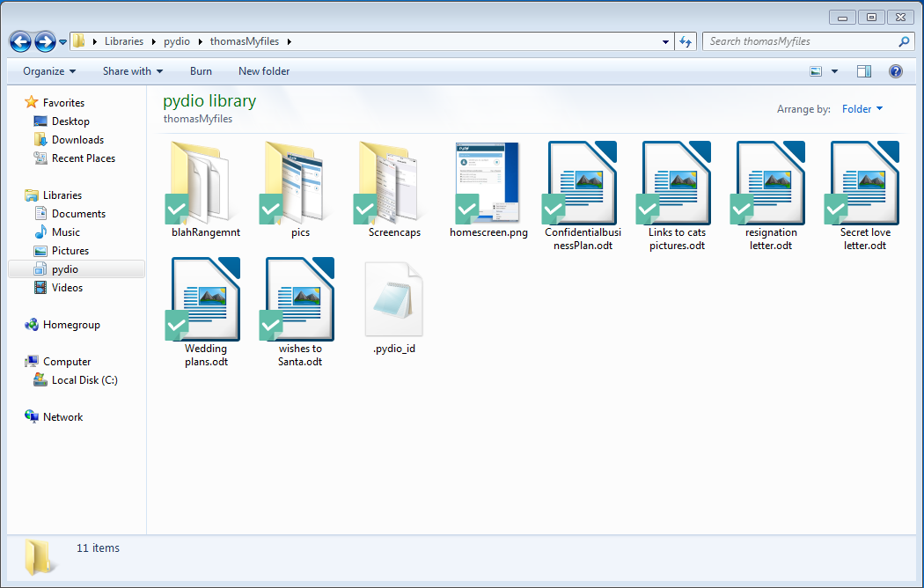Open the Share with menu

point(133,71)
